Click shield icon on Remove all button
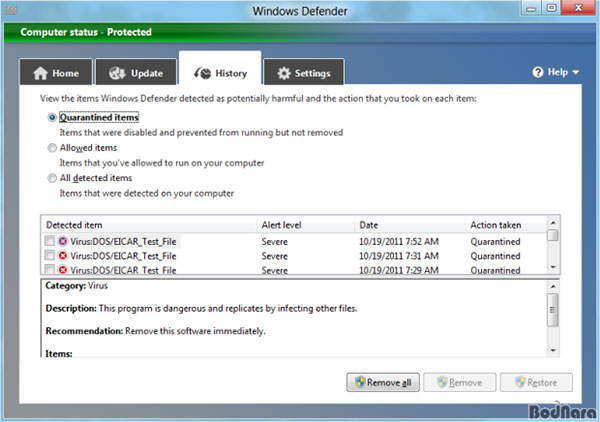 pos(360,382)
